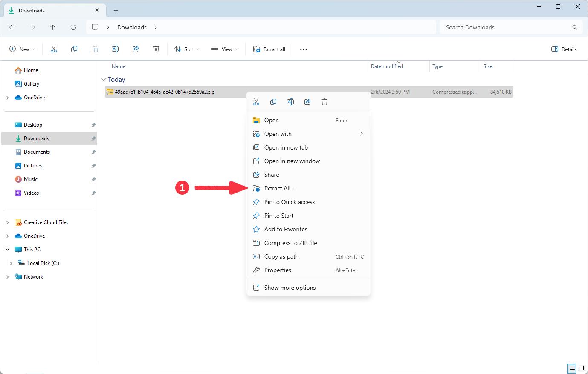Click the Copy icon in the context menu
Screen dimensions: 588x374
click(273, 101)
